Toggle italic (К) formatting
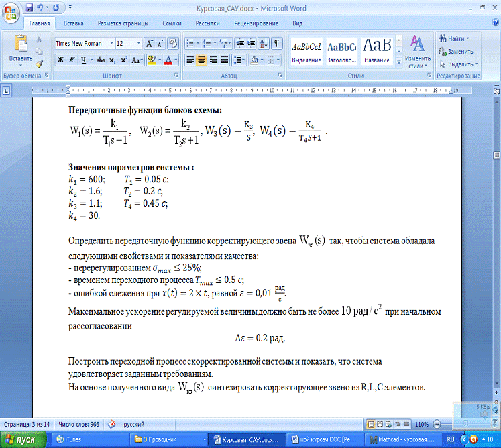501x448 pixels. tap(72, 60)
